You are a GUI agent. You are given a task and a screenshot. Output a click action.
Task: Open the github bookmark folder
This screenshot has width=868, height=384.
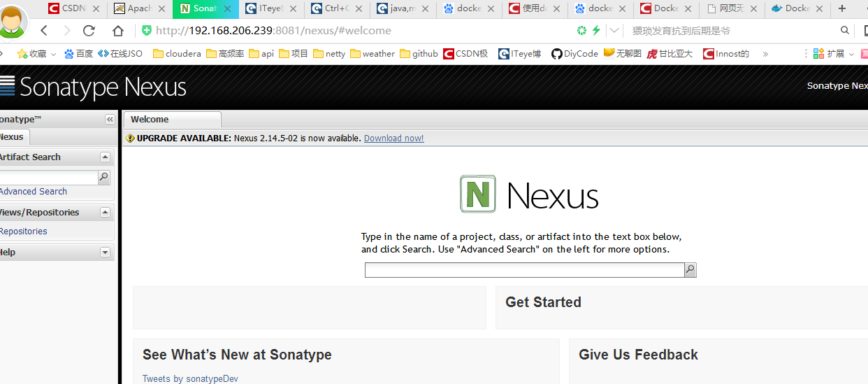pyautogui.click(x=419, y=54)
